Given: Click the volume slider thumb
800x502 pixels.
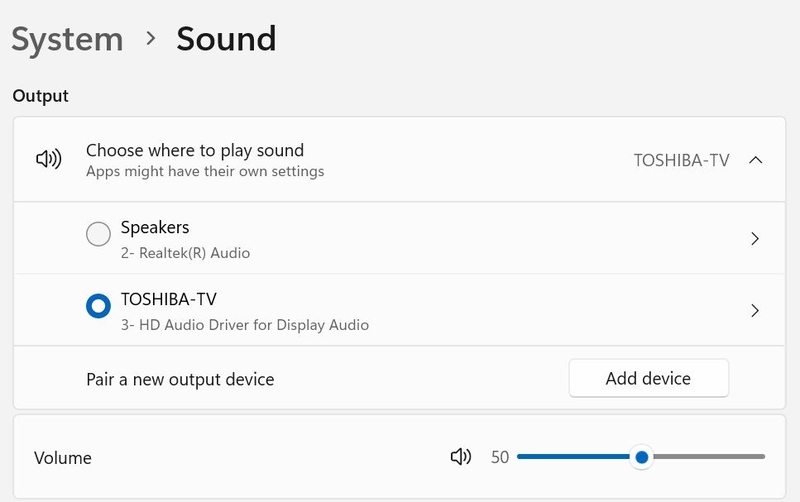Looking at the screenshot, I should point(642,457).
